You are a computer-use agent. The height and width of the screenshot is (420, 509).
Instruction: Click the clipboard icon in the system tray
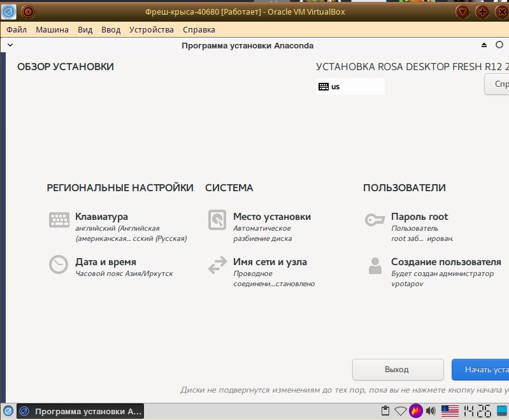(385, 411)
